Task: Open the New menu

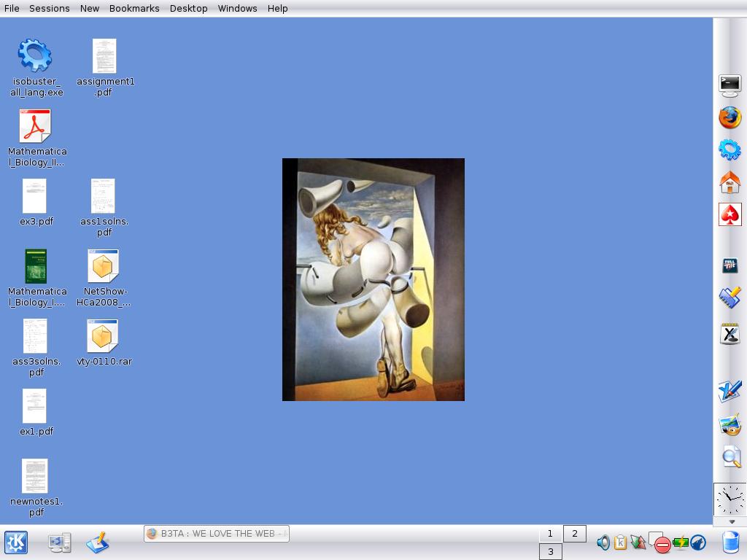Action: [x=90, y=9]
